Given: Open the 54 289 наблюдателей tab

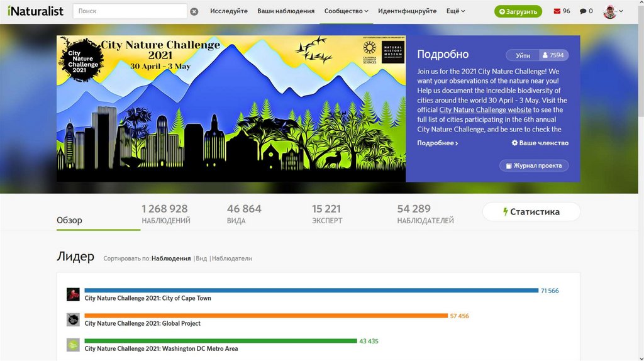Looking at the screenshot, I should coord(425,214).
